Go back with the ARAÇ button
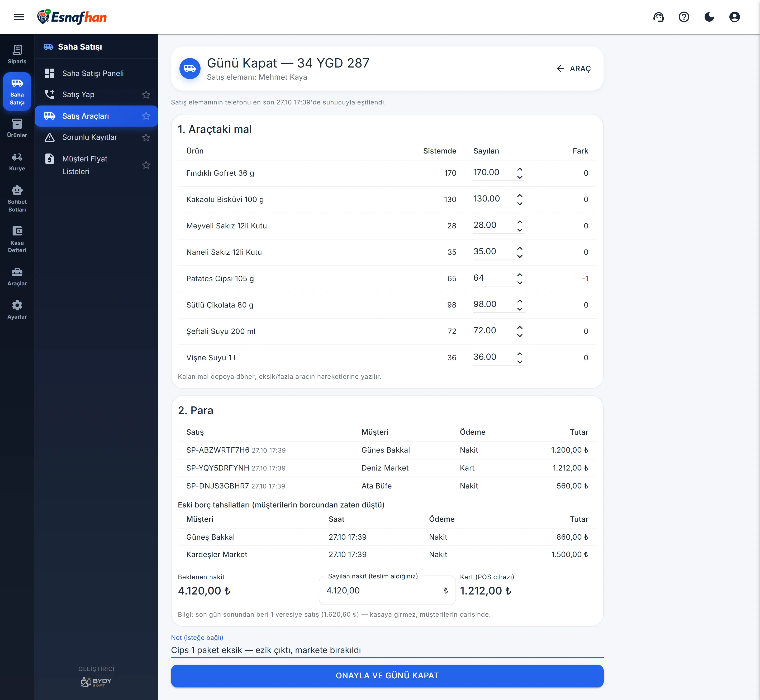 (574, 69)
